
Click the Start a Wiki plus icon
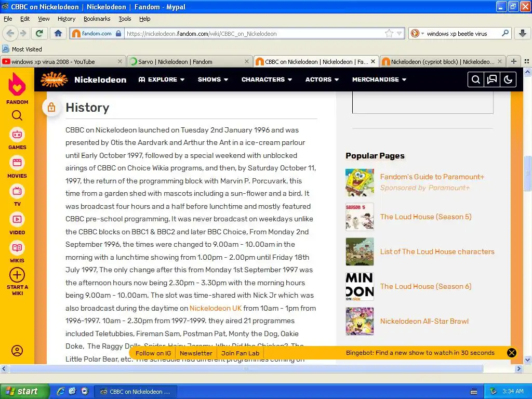[x=17, y=275]
